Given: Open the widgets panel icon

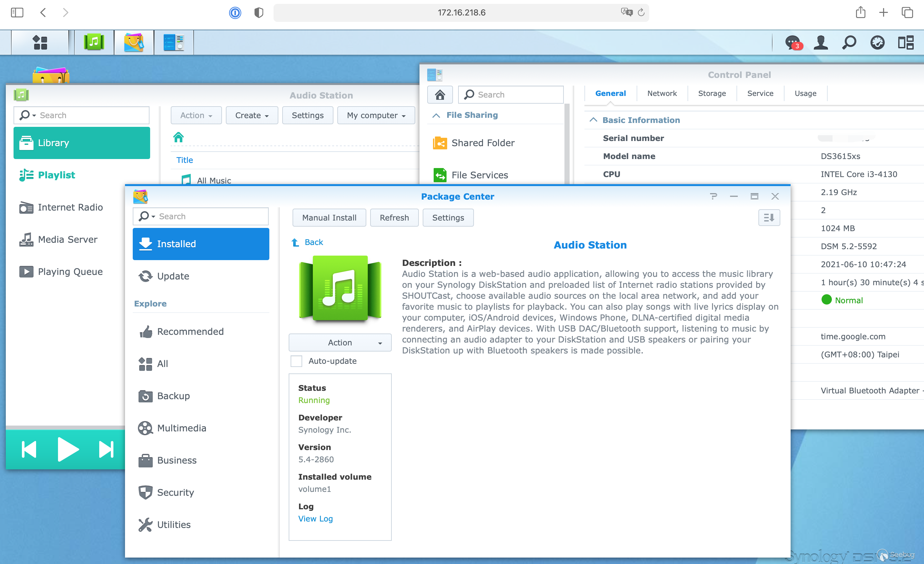Looking at the screenshot, I should pyautogui.click(x=905, y=42).
